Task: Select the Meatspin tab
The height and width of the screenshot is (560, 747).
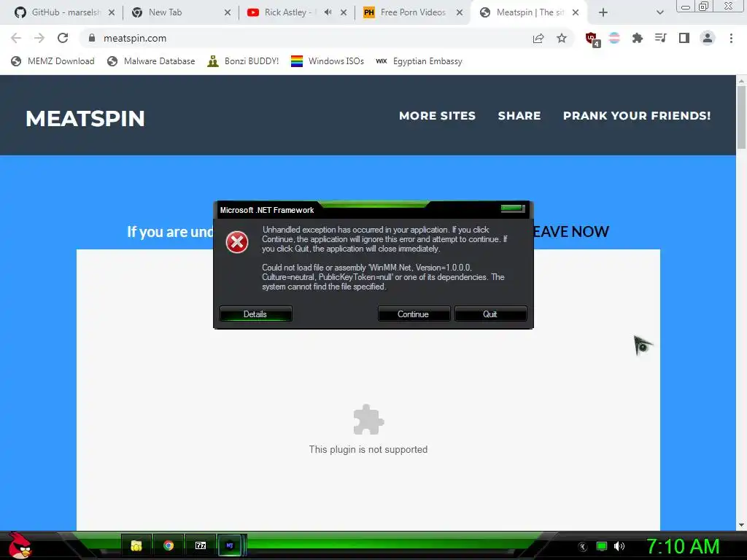Action: pyautogui.click(x=529, y=12)
